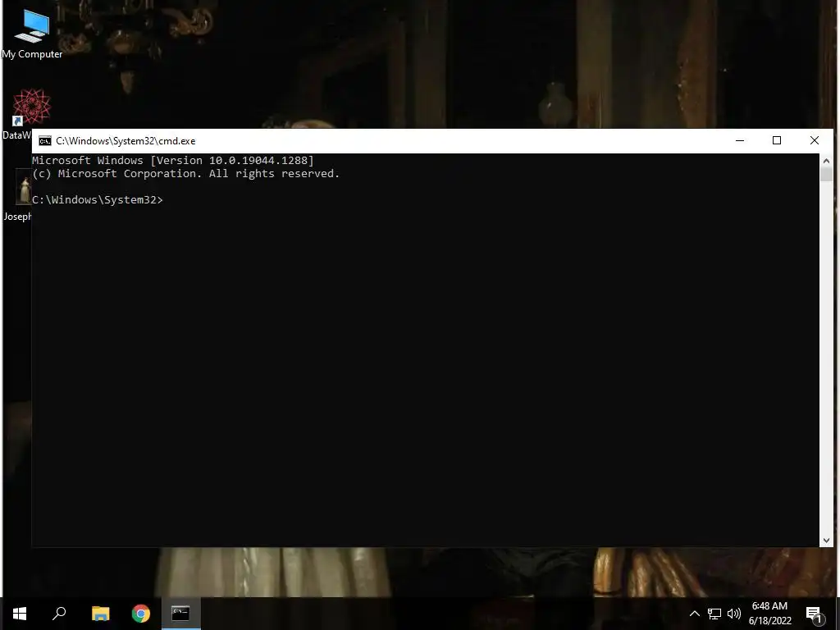Open the network status tray icon

click(714, 614)
